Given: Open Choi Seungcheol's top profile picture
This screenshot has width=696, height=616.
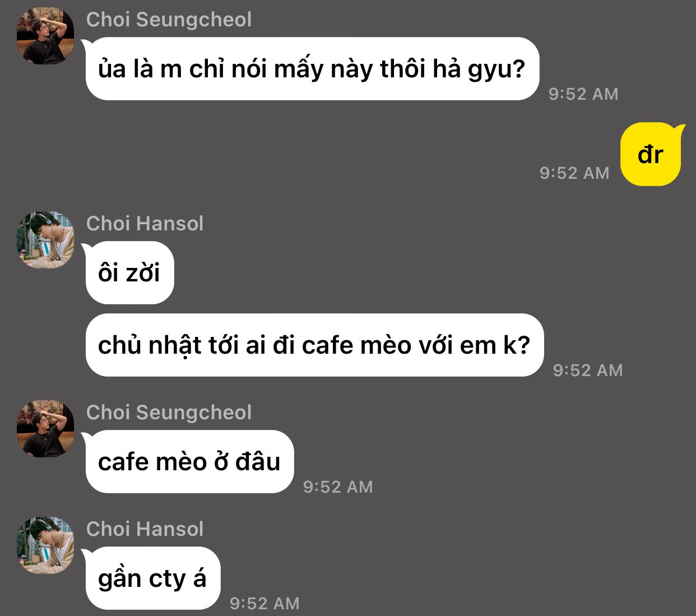Looking at the screenshot, I should tap(45, 36).
